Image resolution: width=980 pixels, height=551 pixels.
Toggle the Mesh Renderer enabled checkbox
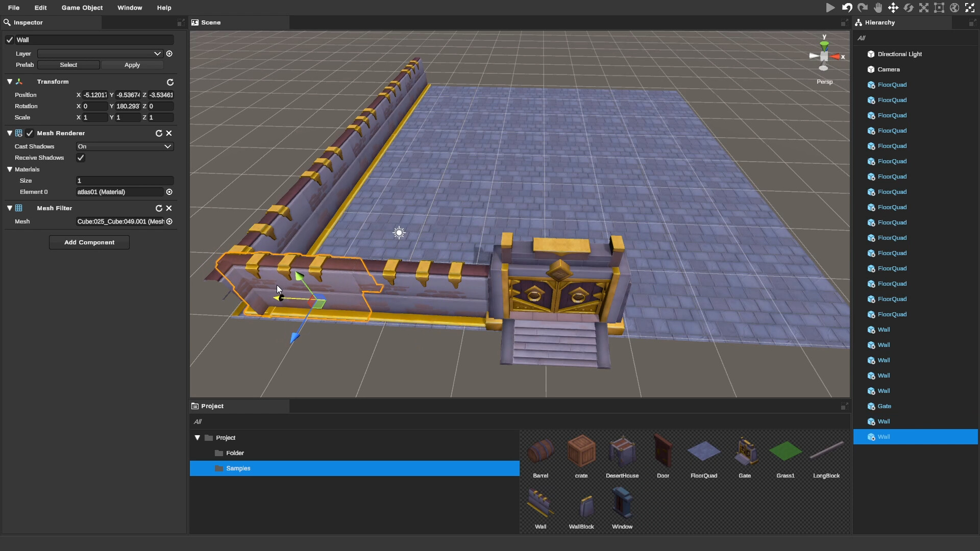(x=30, y=133)
